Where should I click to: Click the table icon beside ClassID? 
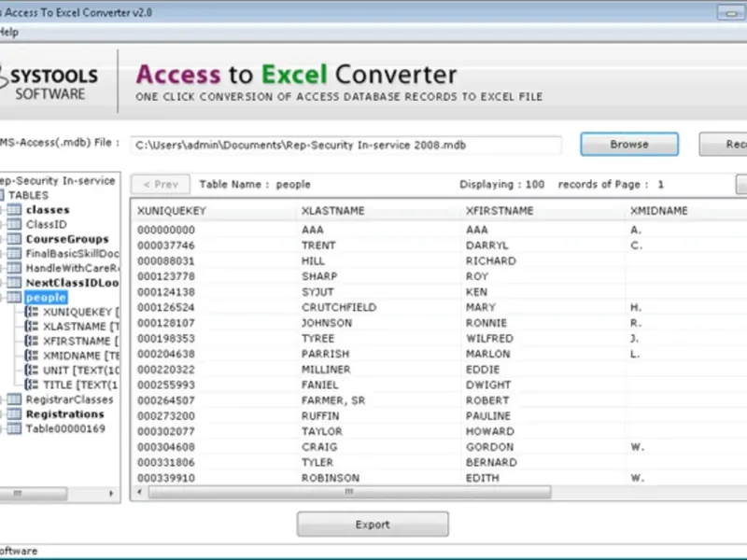click(14, 224)
